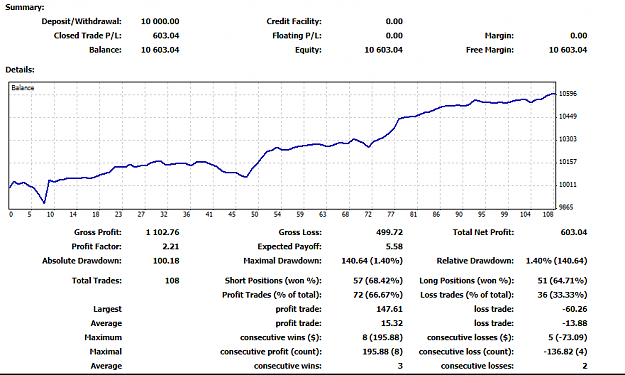Click the 10596 axis value

[x=568, y=94]
